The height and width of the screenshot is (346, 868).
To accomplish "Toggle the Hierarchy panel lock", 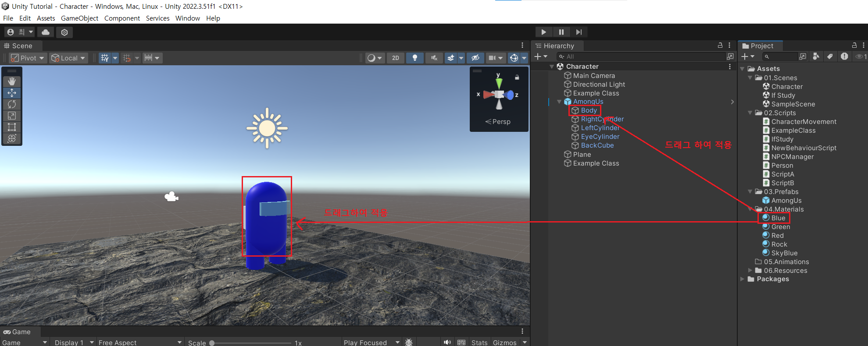I will pyautogui.click(x=720, y=46).
